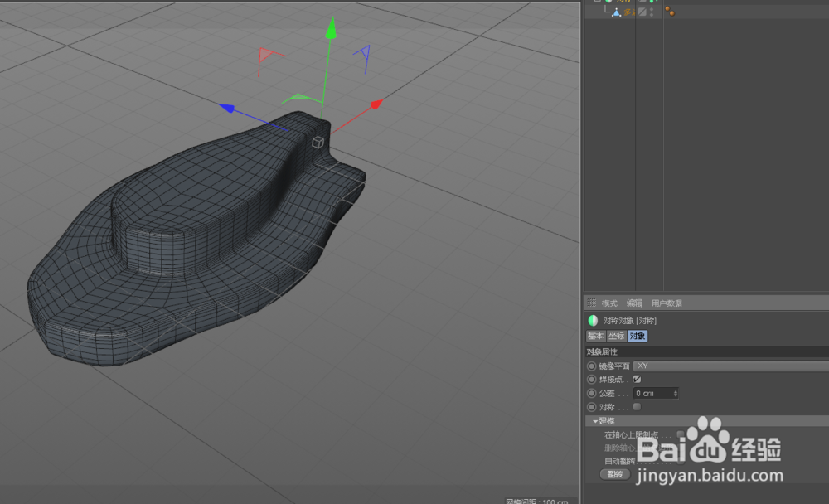This screenshot has width=829, height=504.
Task: Click the 对称对象 [对称] title text
Action: [x=630, y=321]
